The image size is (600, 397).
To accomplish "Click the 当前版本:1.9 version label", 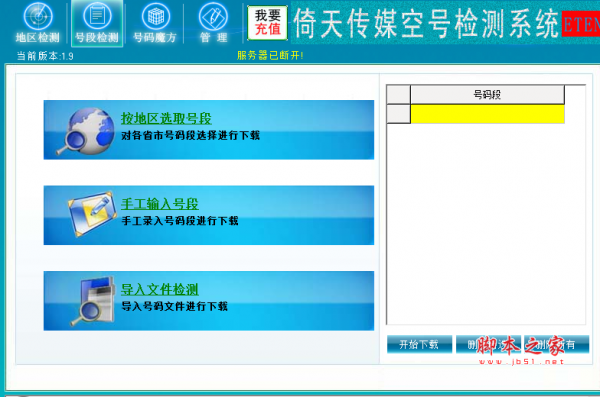I will pyautogui.click(x=45, y=56).
